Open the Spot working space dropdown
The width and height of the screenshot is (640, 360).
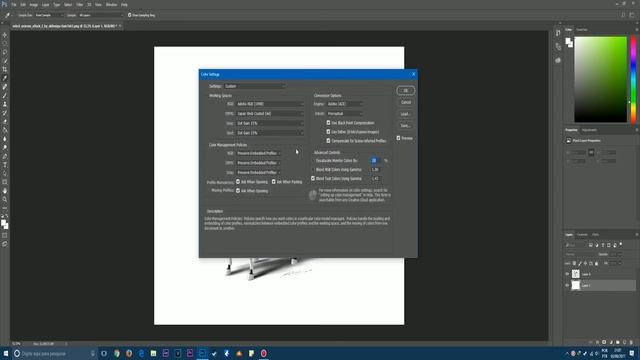click(270, 133)
